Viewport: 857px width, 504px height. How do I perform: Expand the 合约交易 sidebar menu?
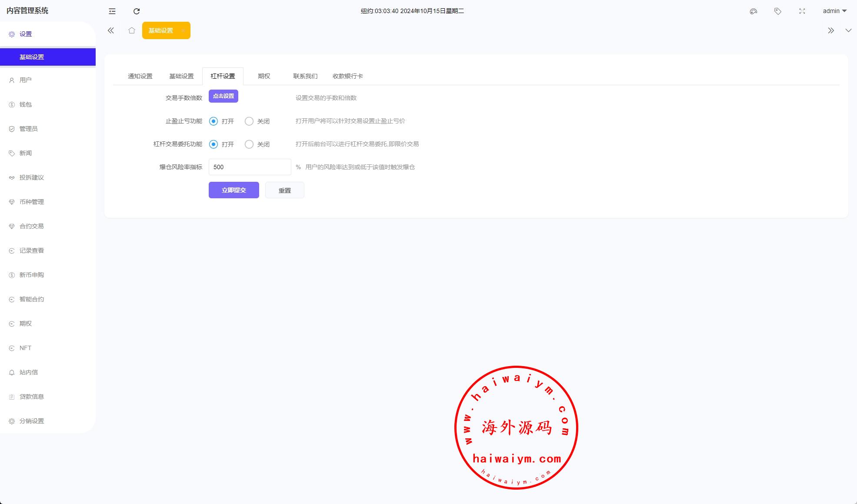coord(32,226)
